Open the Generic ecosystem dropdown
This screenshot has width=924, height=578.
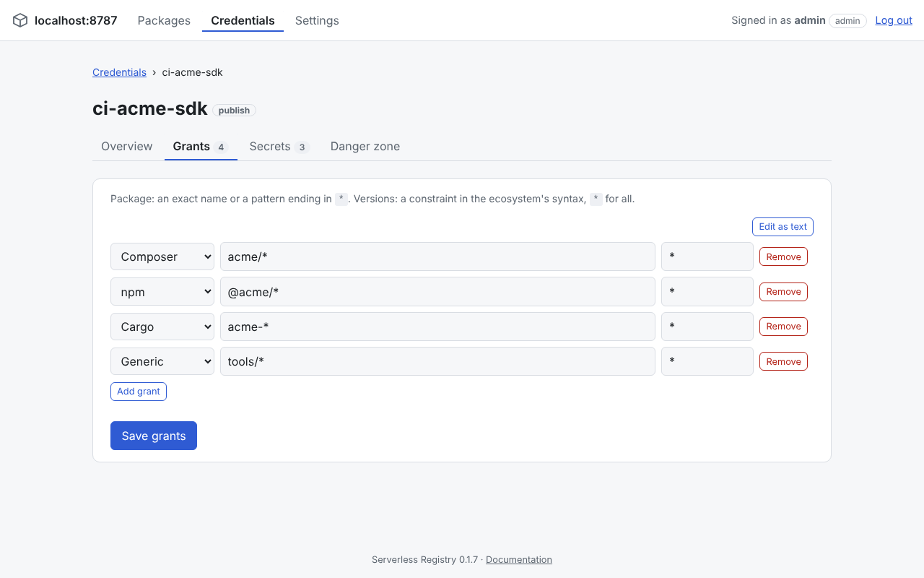[x=162, y=361]
